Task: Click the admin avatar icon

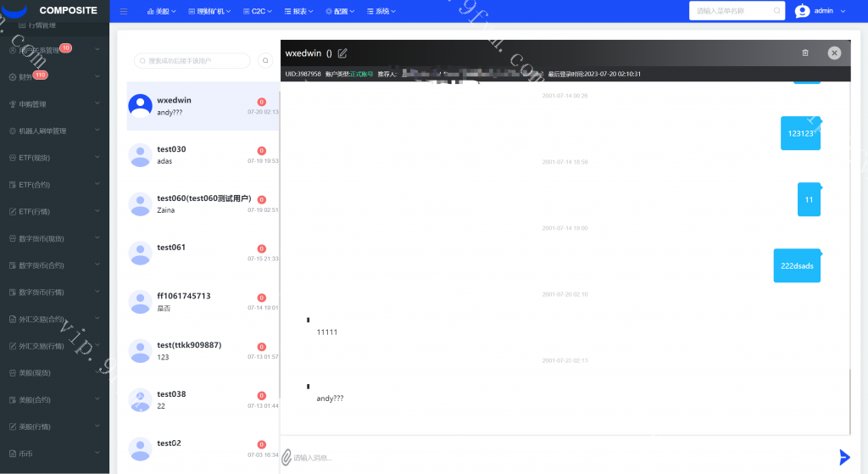Action: 802,12
